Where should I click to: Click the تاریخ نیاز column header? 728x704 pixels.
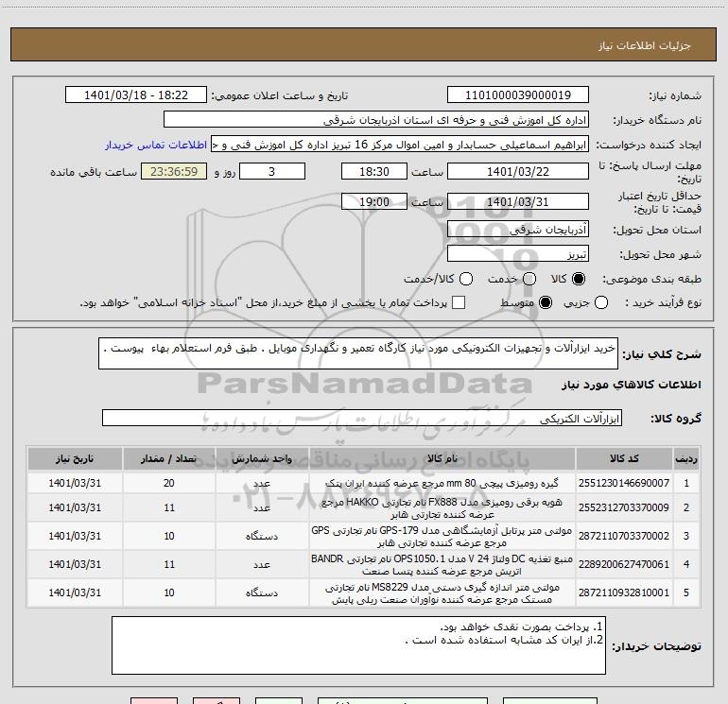point(75,459)
